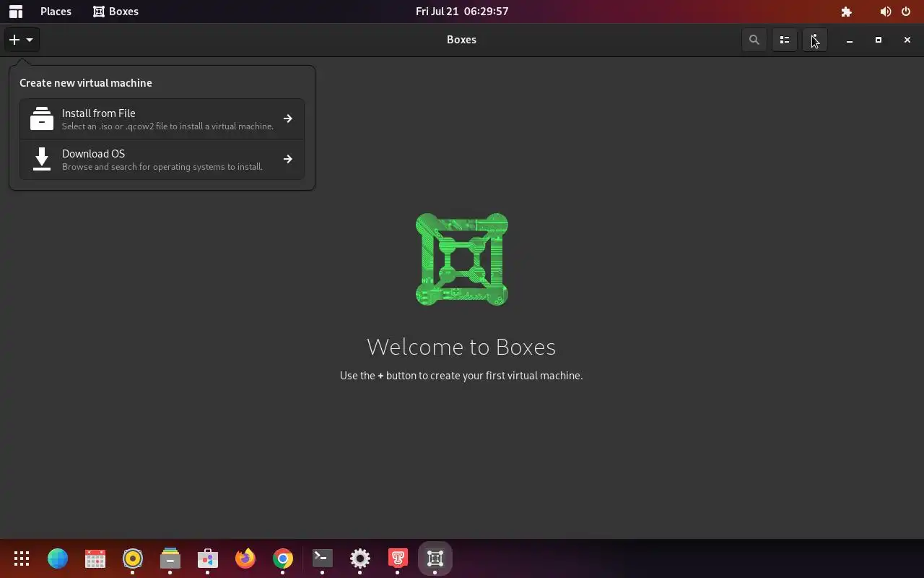Launch Firefox from the dock
Screen dimensions: 924x578
[245, 558]
